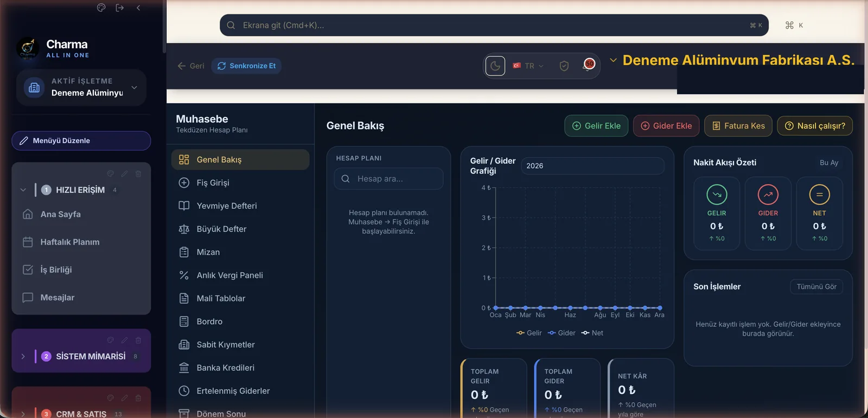868x418 pixels.
Task: Open notifications bell with the 50 badge
Action: click(x=588, y=66)
